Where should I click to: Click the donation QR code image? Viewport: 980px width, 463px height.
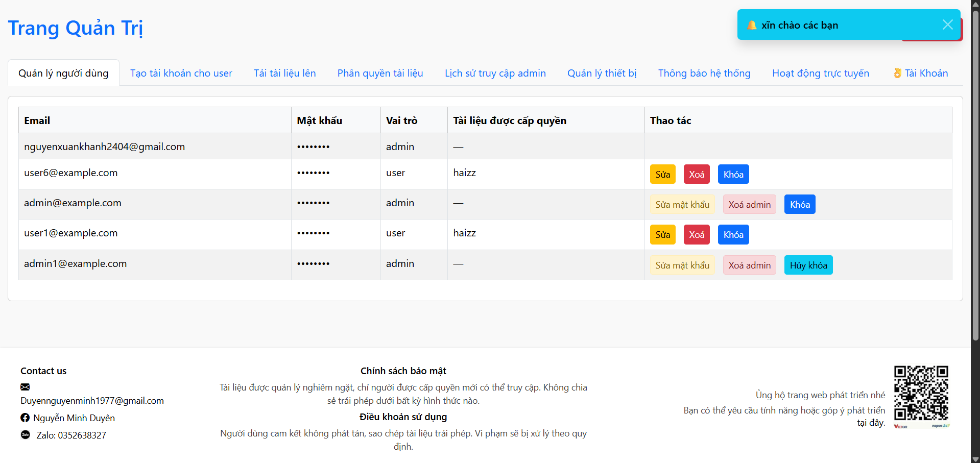click(x=921, y=396)
